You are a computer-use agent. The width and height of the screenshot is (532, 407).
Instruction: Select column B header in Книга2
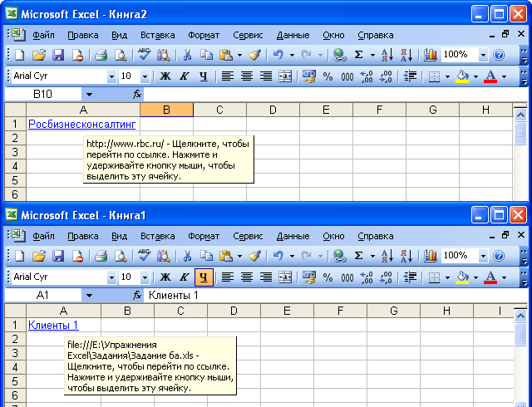pos(166,110)
